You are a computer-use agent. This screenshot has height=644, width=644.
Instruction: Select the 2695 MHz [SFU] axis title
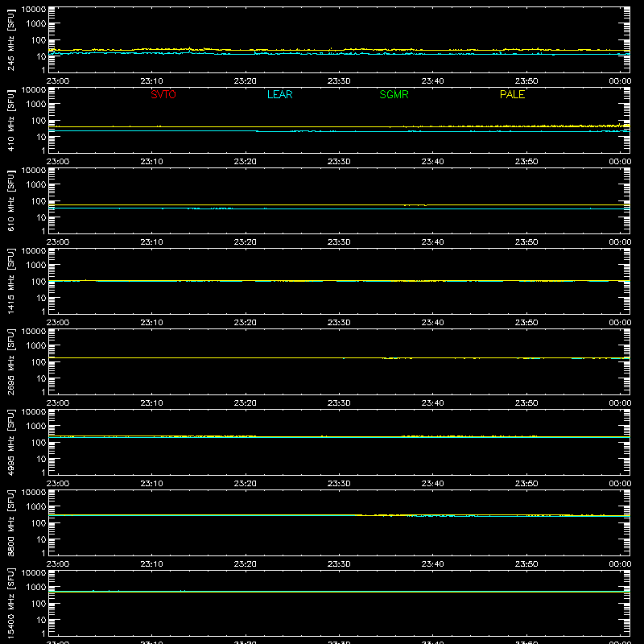[11, 362]
